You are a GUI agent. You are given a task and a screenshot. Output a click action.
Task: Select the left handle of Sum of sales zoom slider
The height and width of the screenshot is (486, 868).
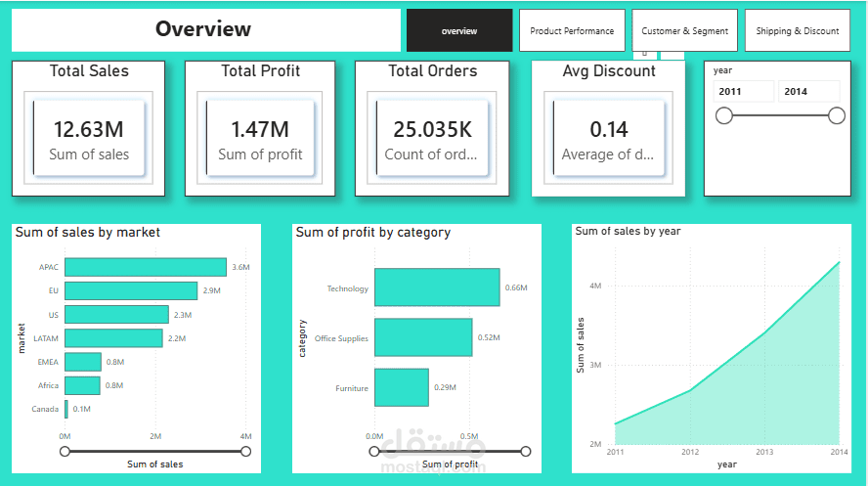(65, 451)
